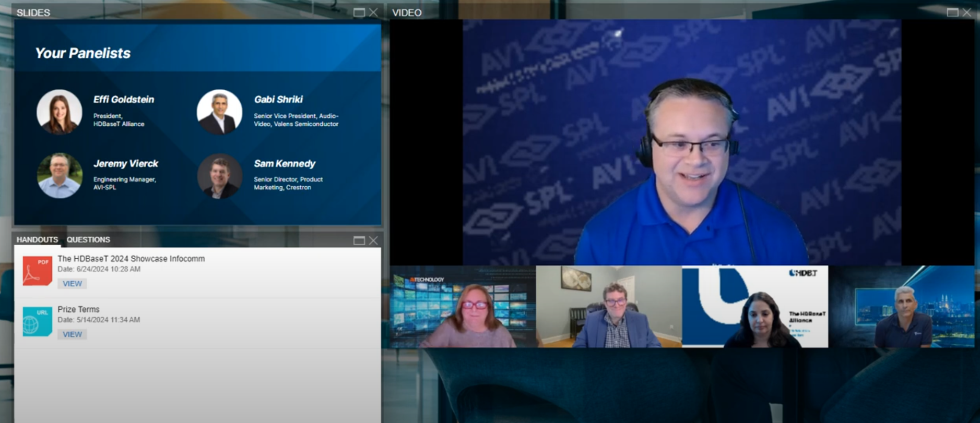Click Effi Goldstein's panelist photo

coord(59,112)
